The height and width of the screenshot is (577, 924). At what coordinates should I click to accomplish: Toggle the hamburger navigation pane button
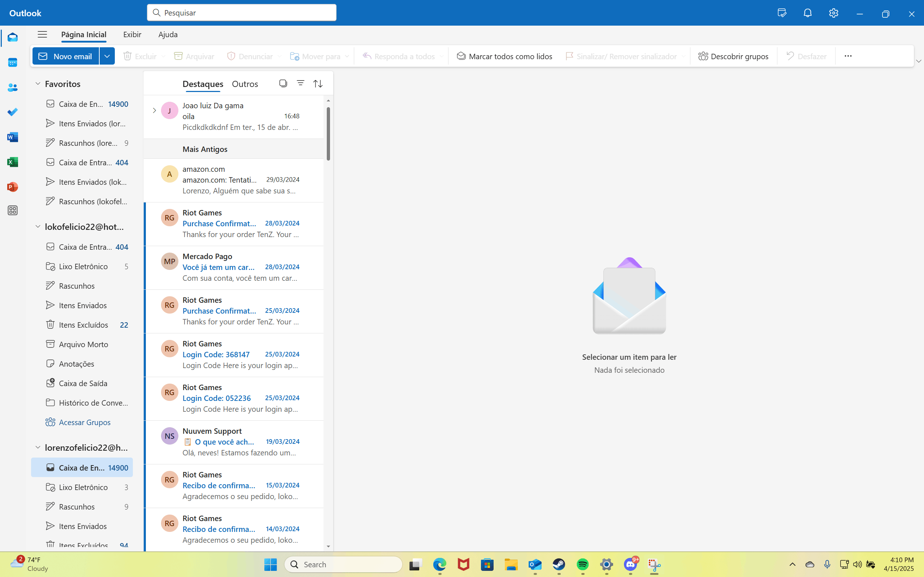click(42, 34)
